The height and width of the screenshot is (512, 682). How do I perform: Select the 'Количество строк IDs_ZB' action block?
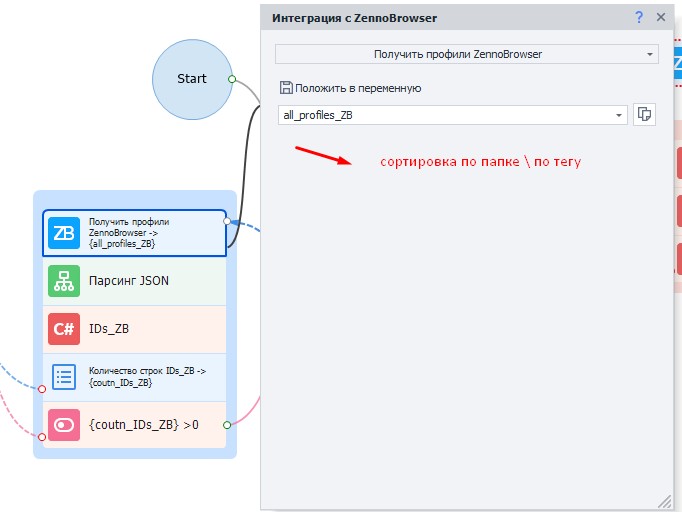point(134,377)
